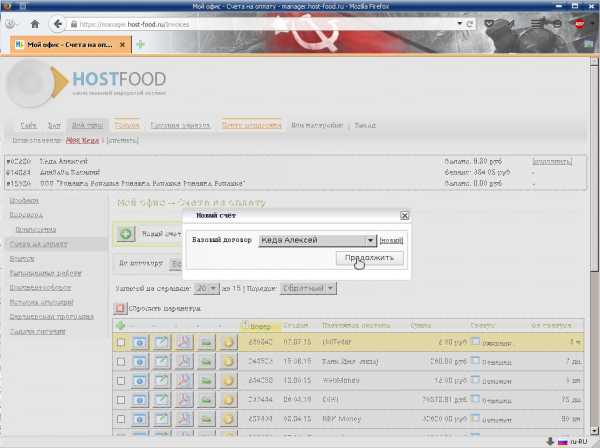Tick the checkbox of the first invoice row
Image resolution: width=600 pixels, height=448 pixels.
[121, 343]
